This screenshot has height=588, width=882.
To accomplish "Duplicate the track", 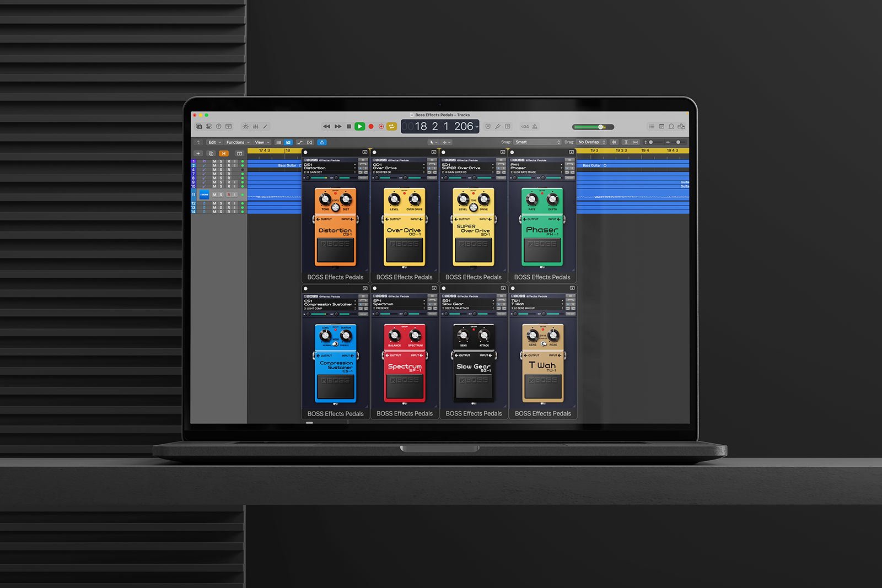I will 211,154.
